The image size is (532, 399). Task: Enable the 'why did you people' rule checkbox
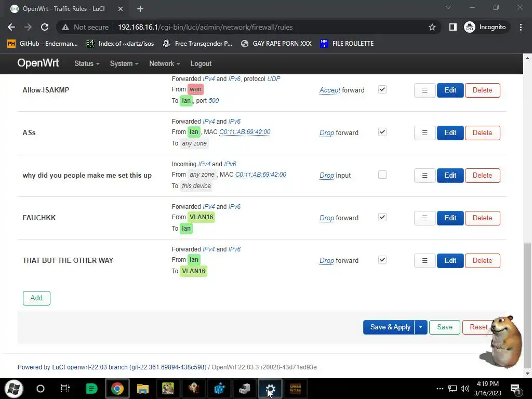point(382,175)
